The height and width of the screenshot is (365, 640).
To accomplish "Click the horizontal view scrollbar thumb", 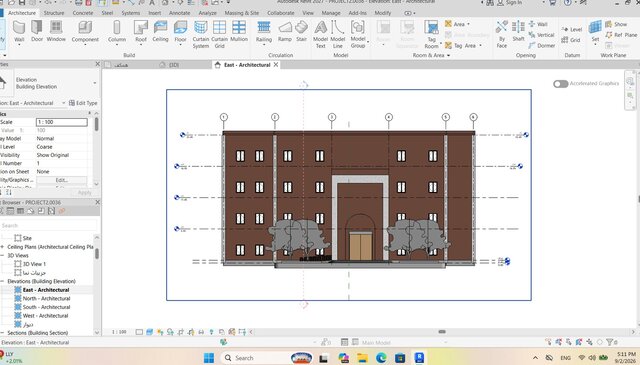I will [x=442, y=332].
